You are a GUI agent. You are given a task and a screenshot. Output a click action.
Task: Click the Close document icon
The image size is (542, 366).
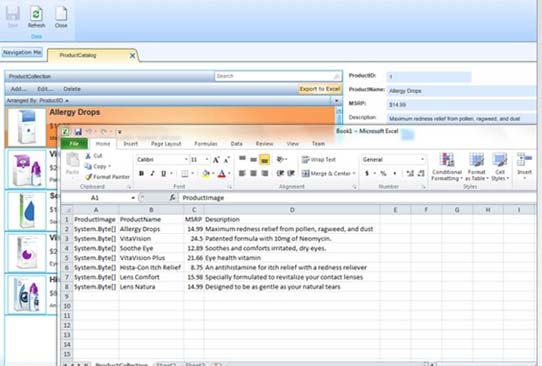61,17
